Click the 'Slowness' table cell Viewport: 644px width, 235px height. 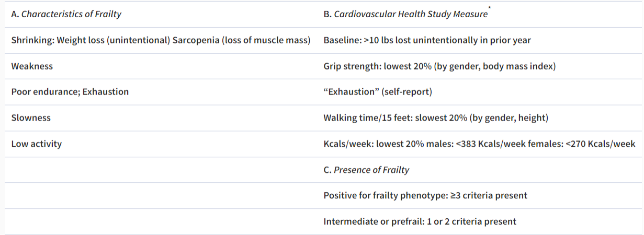(31, 118)
